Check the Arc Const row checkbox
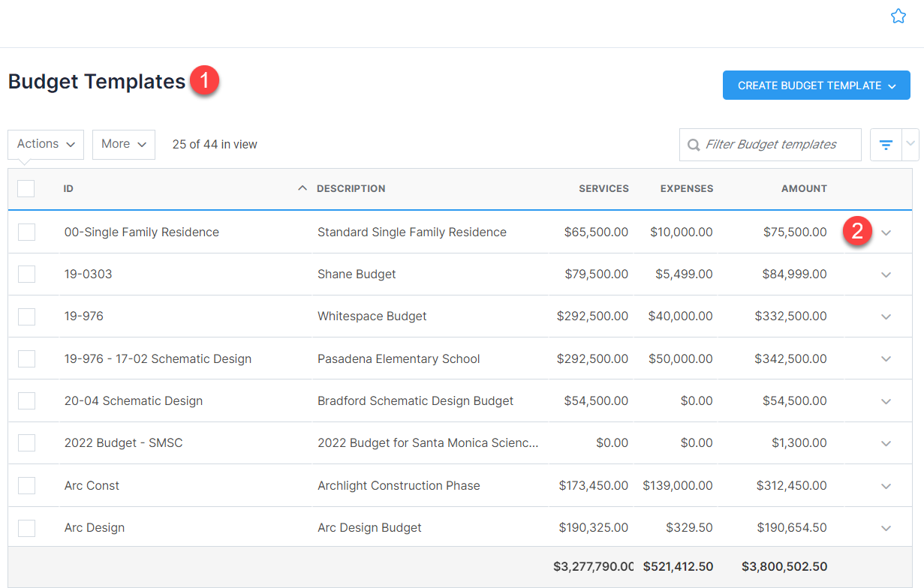 (x=26, y=485)
